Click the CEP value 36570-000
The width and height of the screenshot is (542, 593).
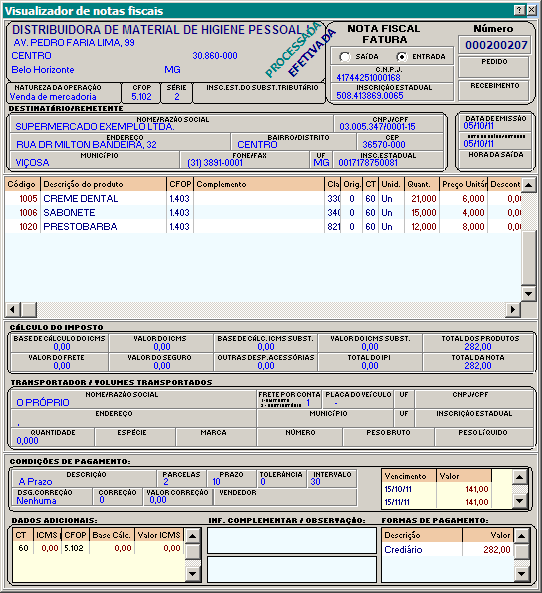point(384,144)
